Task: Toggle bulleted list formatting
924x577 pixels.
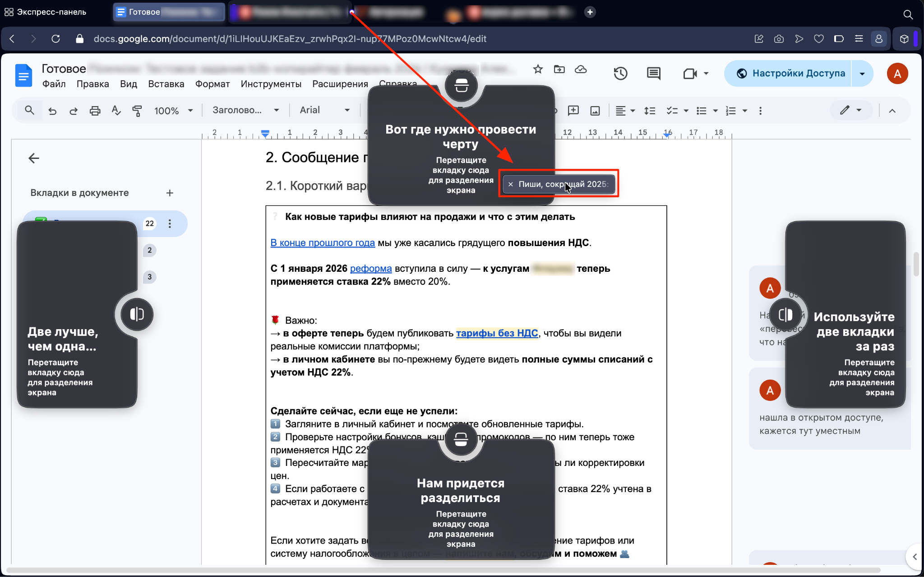Action: point(701,111)
